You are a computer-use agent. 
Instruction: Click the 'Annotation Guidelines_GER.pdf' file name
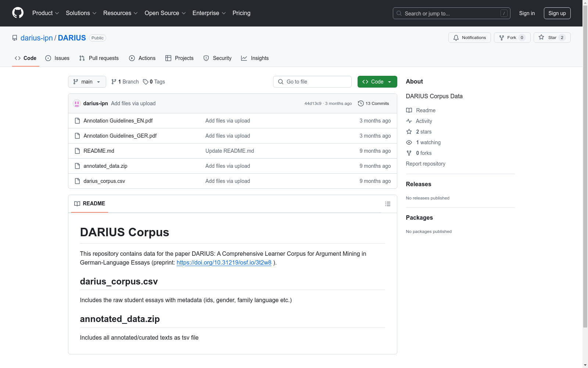(x=120, y=136)
